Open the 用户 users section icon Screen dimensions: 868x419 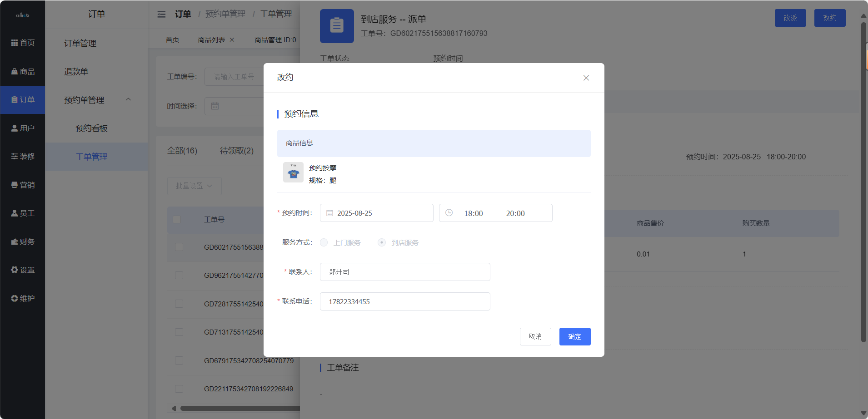[x=14, y=128]
